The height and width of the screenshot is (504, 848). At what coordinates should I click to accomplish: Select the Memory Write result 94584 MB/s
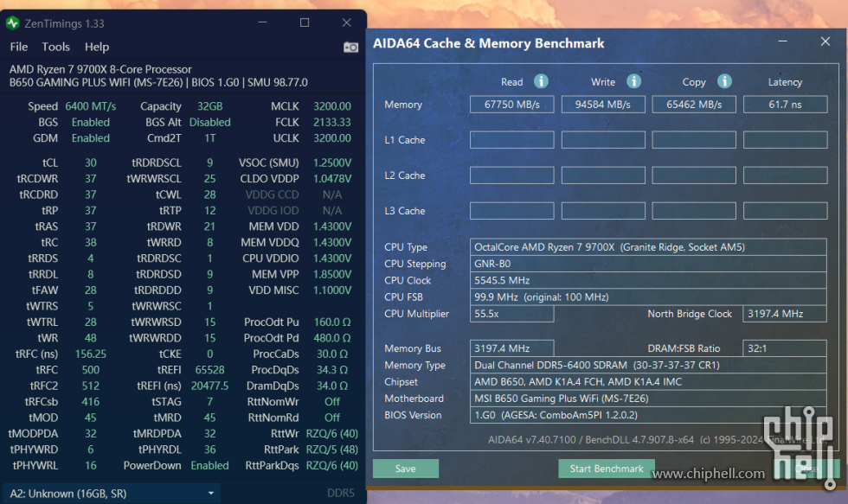point(603,105)
